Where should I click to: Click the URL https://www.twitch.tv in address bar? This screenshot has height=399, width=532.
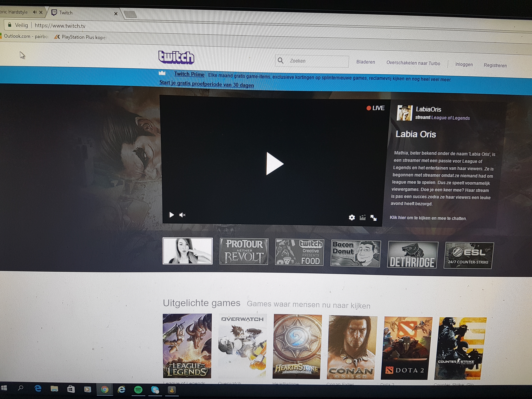60,26
